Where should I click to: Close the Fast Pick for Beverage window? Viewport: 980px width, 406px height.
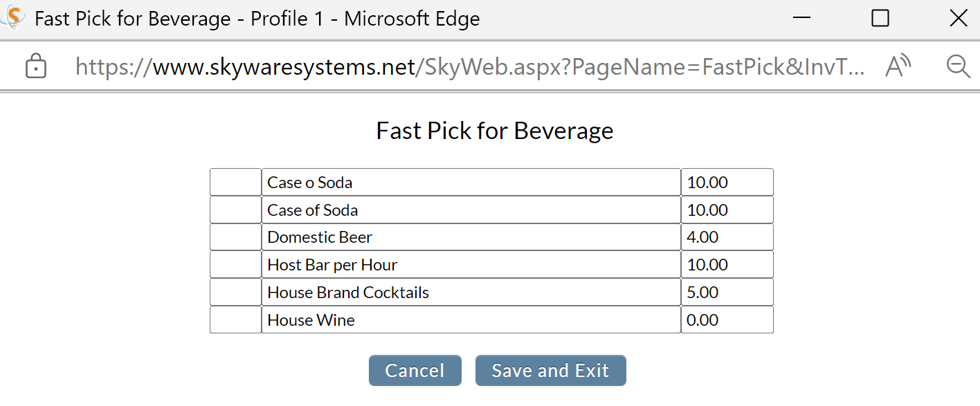pos(959,19)
